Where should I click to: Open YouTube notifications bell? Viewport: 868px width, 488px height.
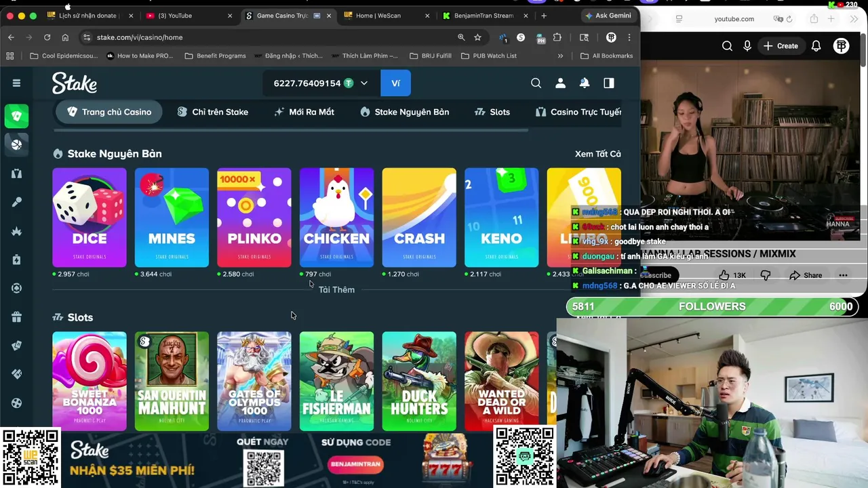(x=816, y=45)
